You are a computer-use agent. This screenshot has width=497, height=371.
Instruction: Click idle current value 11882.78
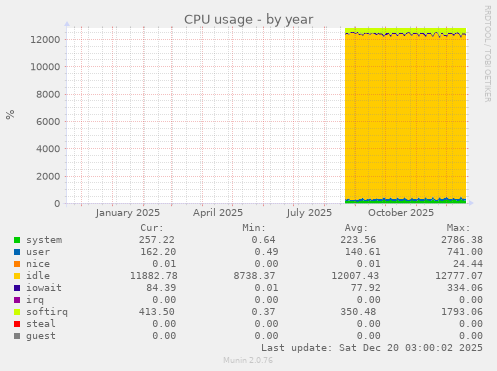pyautogui.click(x=154, y=276)
